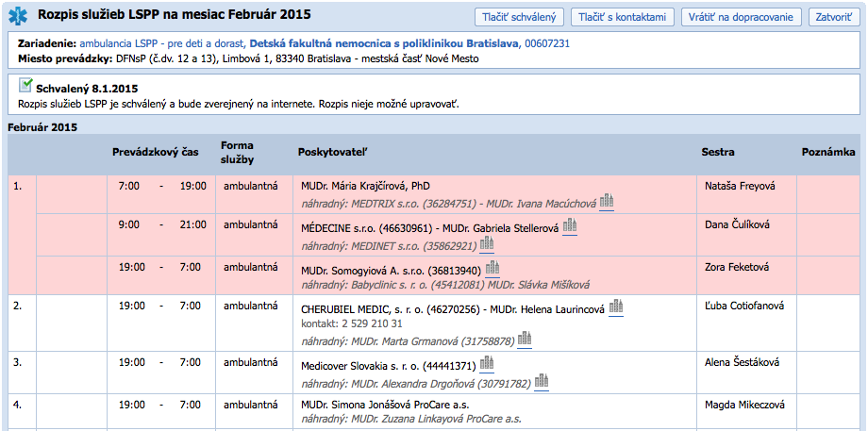
Task: Click nurse name Magda Mikeczová
Action: pos(744,405)
